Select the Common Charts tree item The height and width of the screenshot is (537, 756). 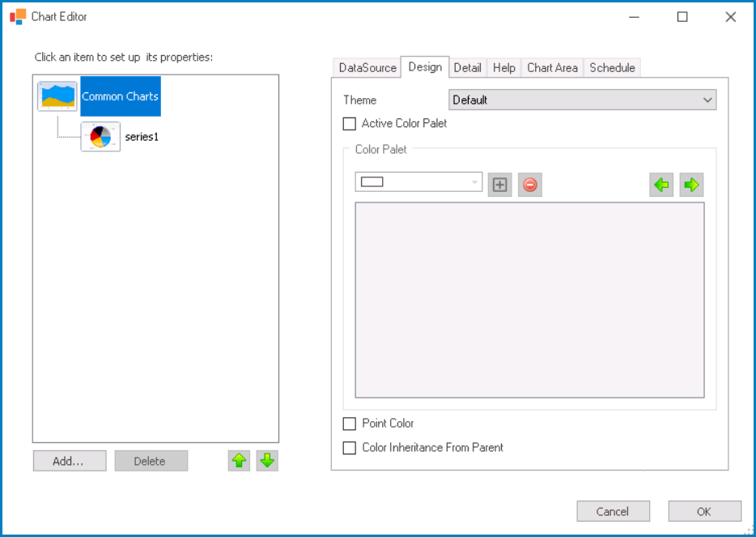[x=121, y=96]
